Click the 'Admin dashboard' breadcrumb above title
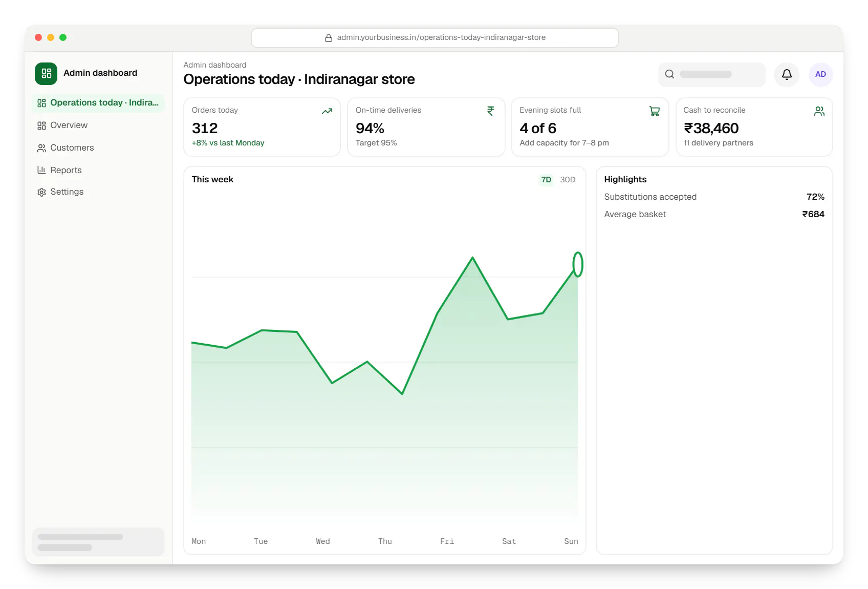Viewport: 868px width, 589px height. pos(215,65)
